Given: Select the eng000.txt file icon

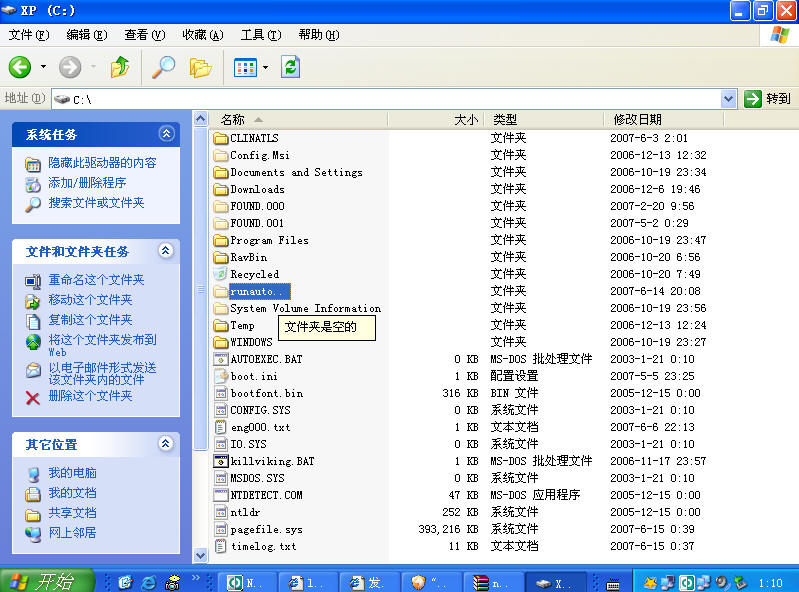Looking at the screenshot, I should point(221,427).
